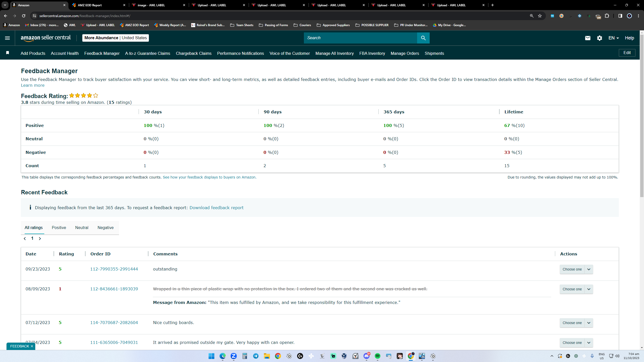
Task: Open the Choose one dropdown for the can opener feedback
Action: point(576,343)
